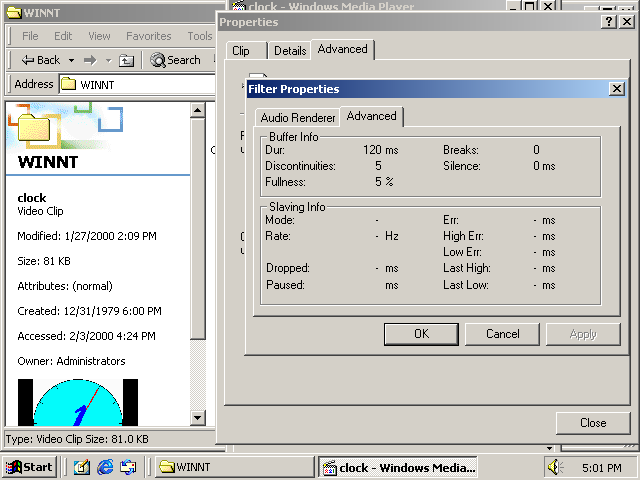Viewport: 640px width, 480px height.
Task: Click the Dur value 120 ms
Action: [x=381, y=150]
